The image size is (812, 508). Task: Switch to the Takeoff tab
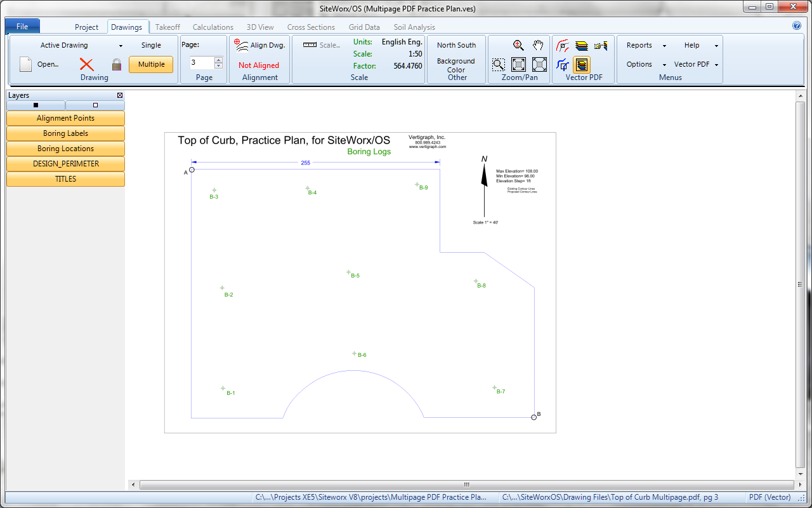point(168,27)
